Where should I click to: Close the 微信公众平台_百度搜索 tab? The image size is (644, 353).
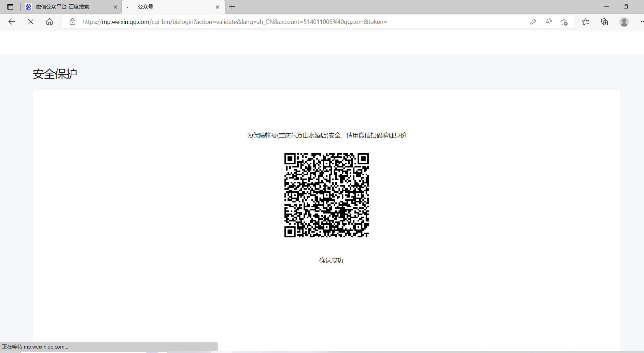coord(115,7)
